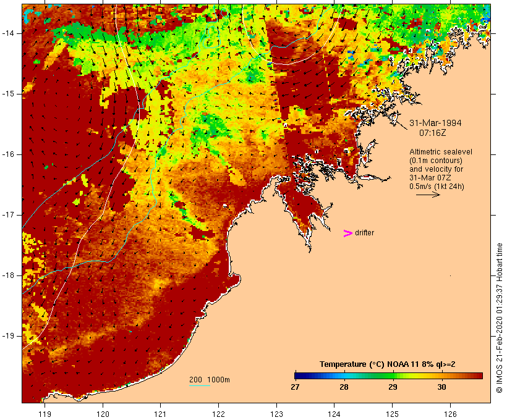
Task: Click longitude axis label '119'
Action: (x=45, y=414)
